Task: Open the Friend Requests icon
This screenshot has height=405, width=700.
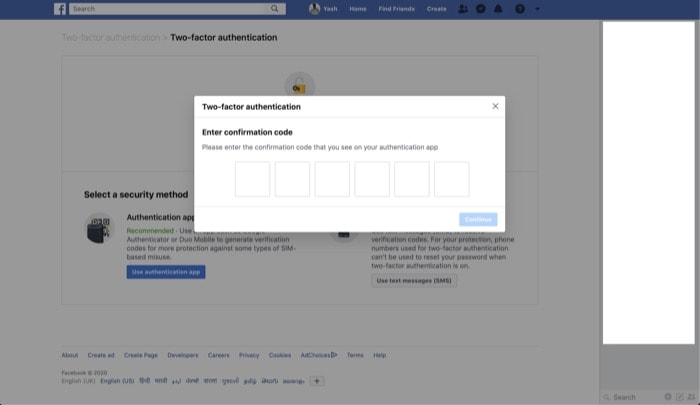Action: click(x=463, y=9)
